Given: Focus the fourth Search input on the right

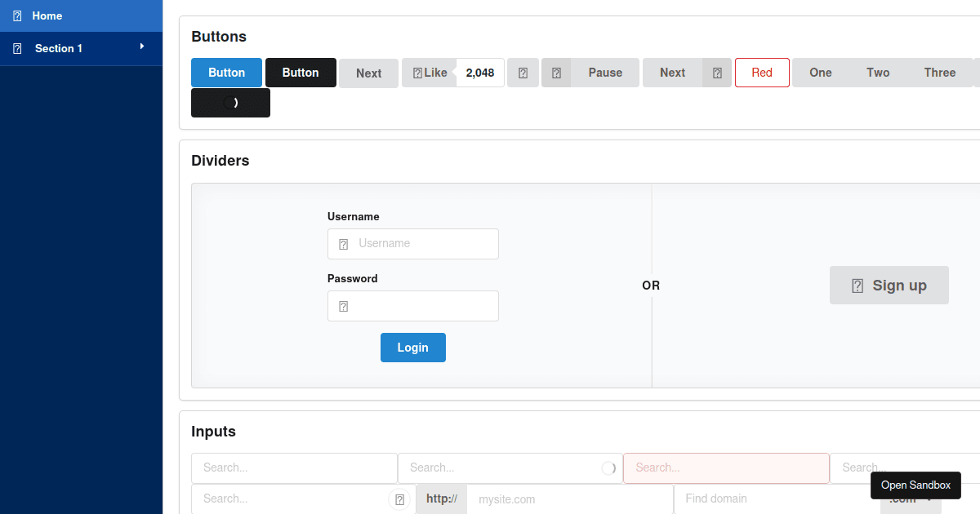Looking at the screenshot, I should pos(905,468).
